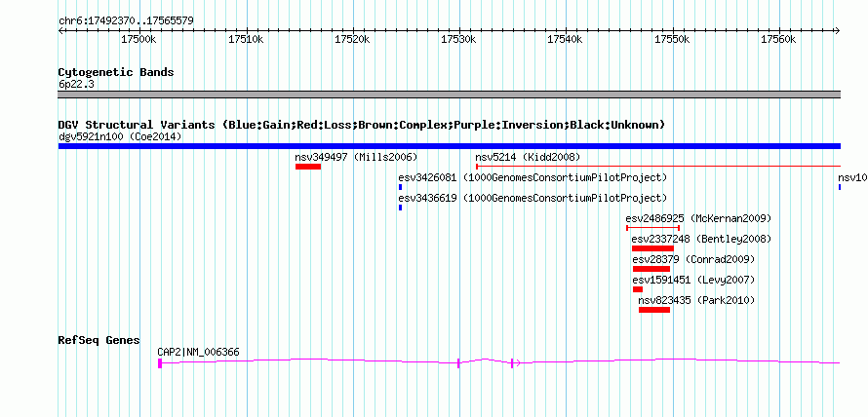Screen dimensions: 868x417
Task: Click the 6p22.3 band label
Action: point(76,84)
